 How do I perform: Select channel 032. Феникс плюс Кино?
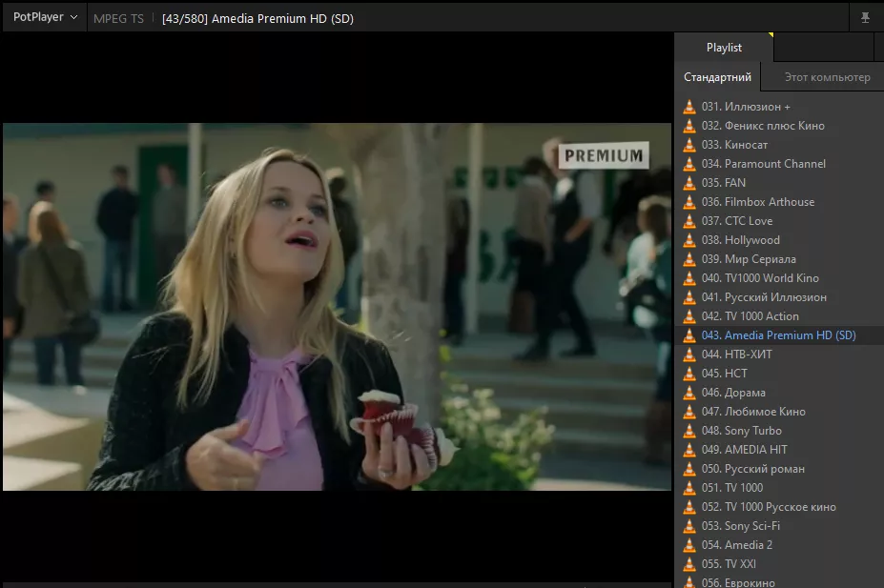pos(780,126)
